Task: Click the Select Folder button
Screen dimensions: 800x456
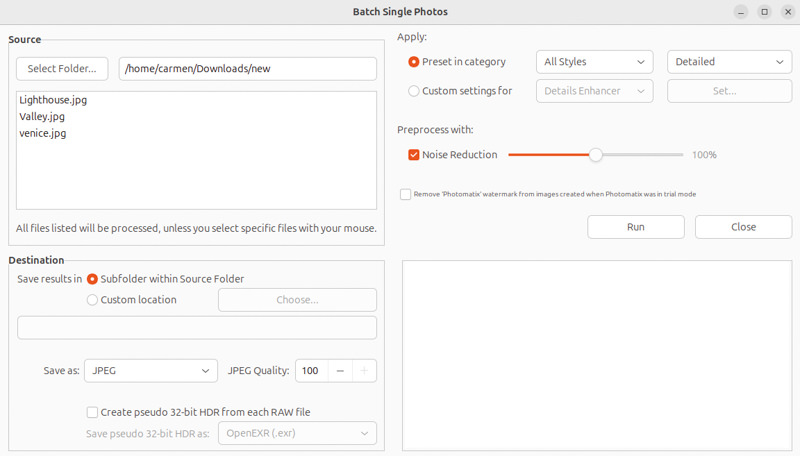Action: tap(62, 69)
